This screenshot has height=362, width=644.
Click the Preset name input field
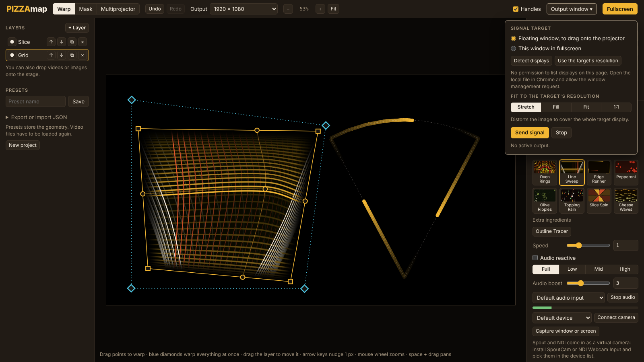pos(35,101)
